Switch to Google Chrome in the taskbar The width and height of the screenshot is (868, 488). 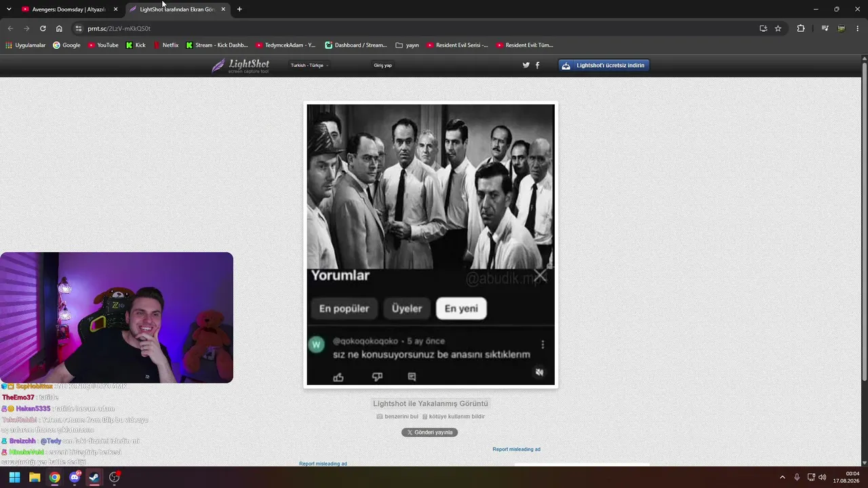[54, 477]
